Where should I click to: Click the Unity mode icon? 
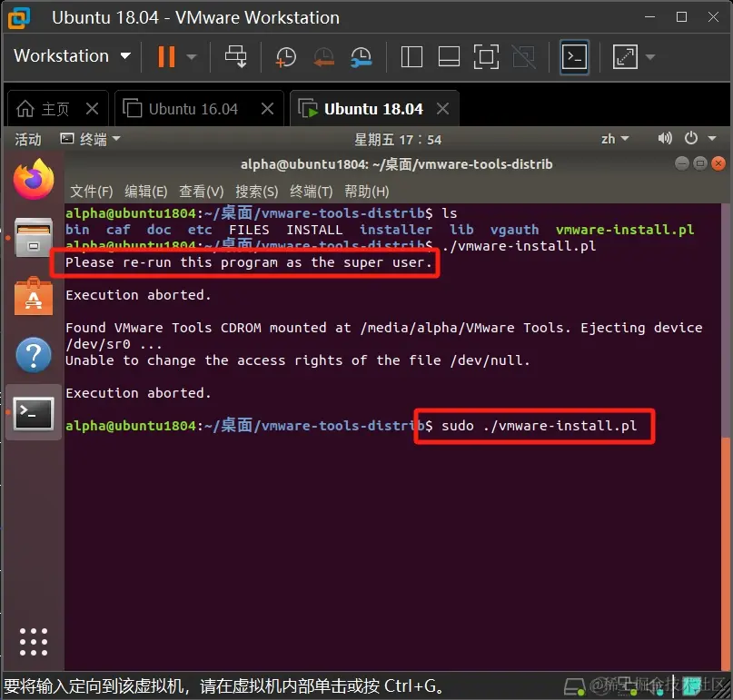tap(523, 57)
